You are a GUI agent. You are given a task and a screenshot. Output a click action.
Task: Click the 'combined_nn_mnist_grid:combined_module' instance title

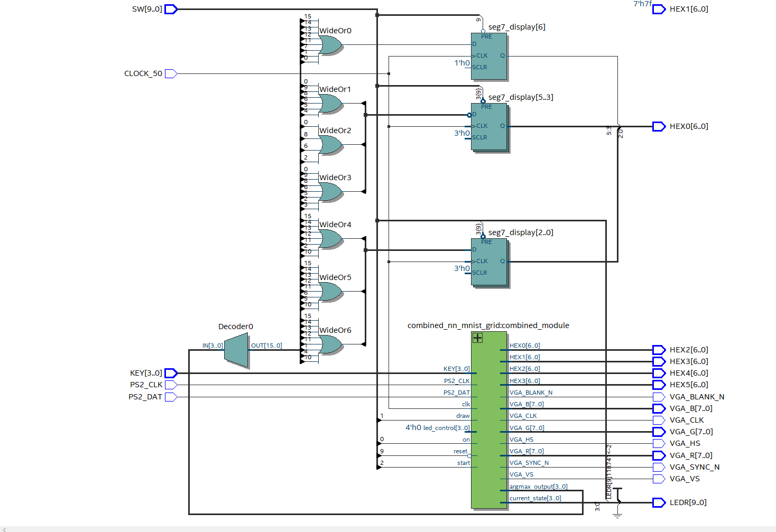[488, 325]
